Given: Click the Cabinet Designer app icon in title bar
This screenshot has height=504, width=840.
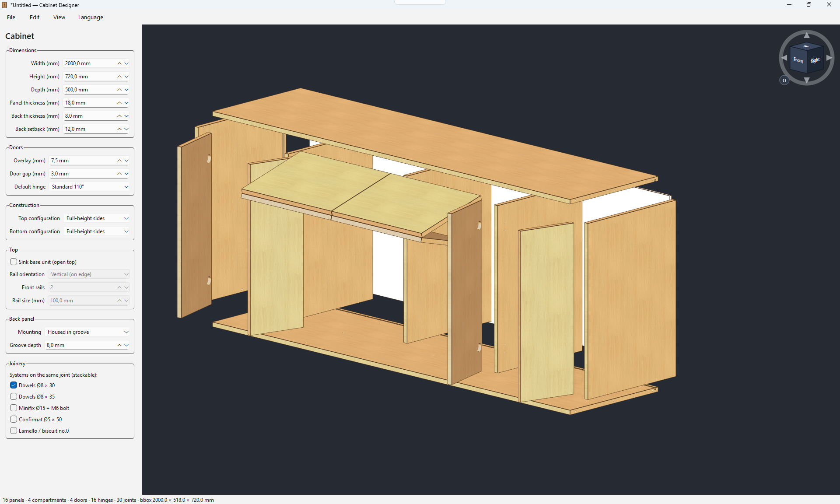Looking at the screenshot, I should (x=4, y=5).
